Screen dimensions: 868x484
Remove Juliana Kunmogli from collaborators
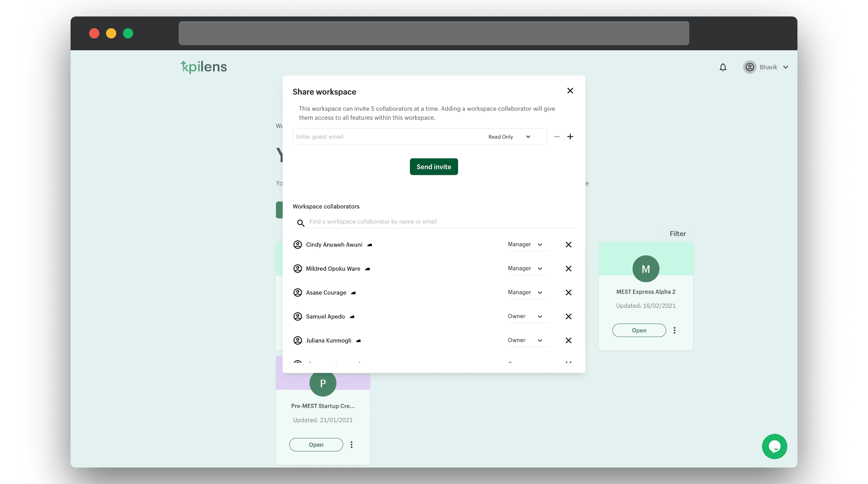(x=568, y=340)
